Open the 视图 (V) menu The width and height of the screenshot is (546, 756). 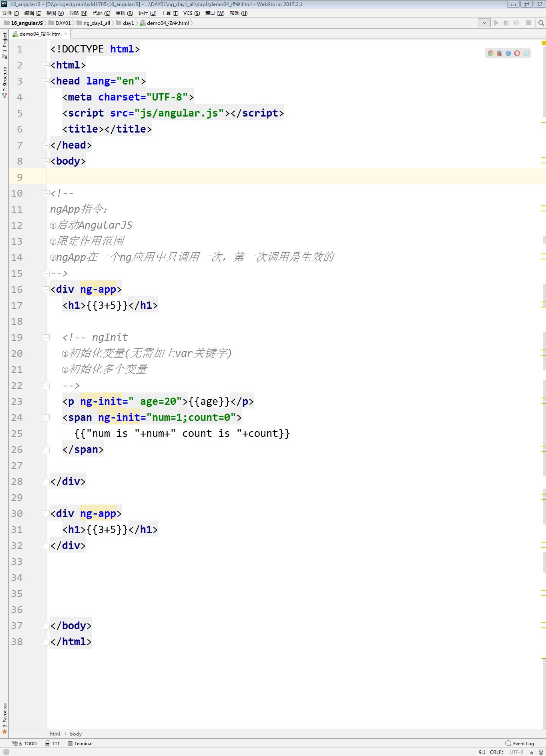[55, 13]
